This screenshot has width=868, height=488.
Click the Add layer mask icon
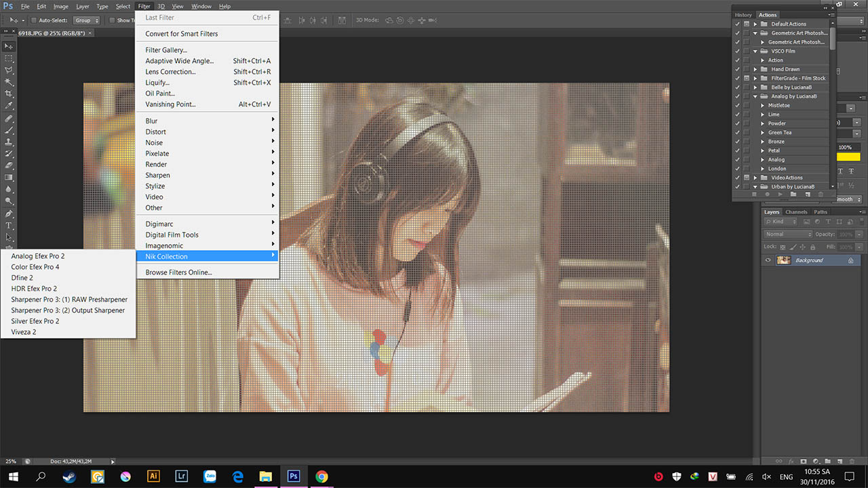click(x=804, y=461)
